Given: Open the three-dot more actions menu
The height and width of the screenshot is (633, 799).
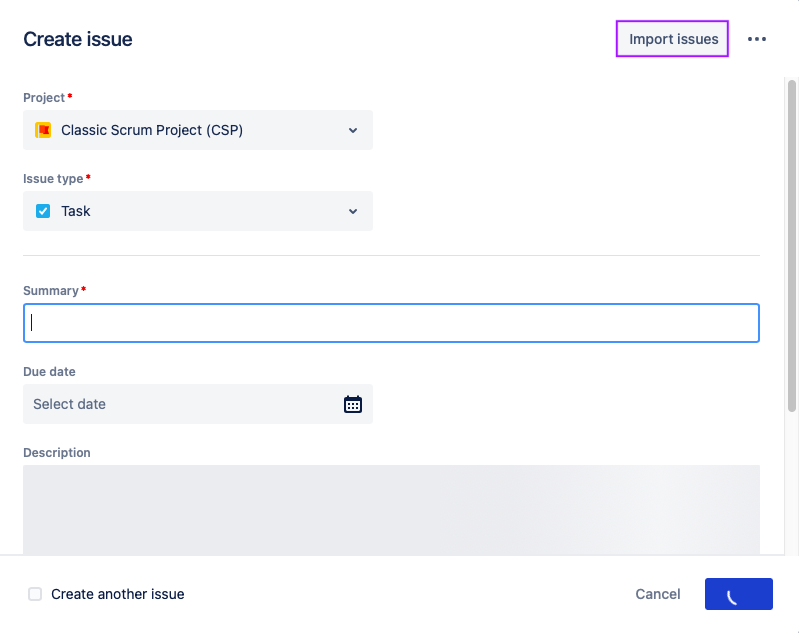Looking at the screenshot, I should coord(757,39).
